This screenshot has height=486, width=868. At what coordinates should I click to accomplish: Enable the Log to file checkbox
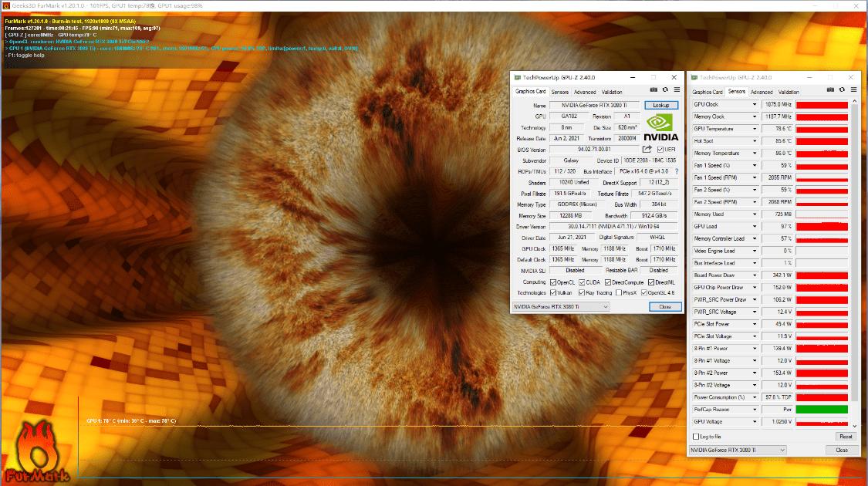click(x=696, y=437)
